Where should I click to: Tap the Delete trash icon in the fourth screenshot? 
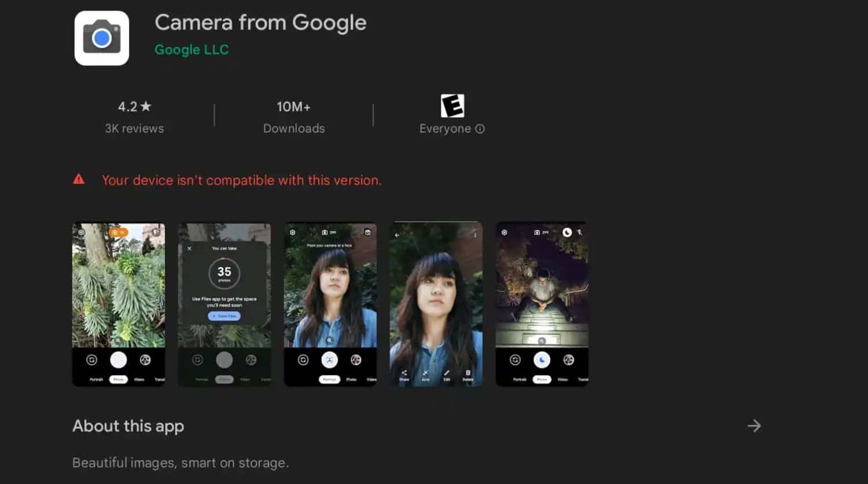(468, 374)
